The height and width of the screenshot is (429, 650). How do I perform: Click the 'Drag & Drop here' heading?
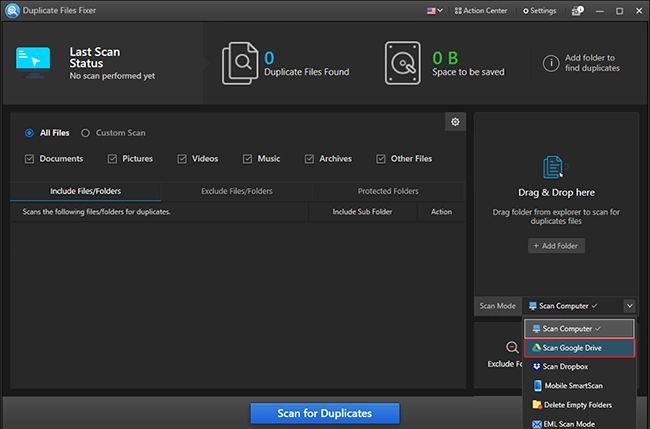click(x=556, y=192)
